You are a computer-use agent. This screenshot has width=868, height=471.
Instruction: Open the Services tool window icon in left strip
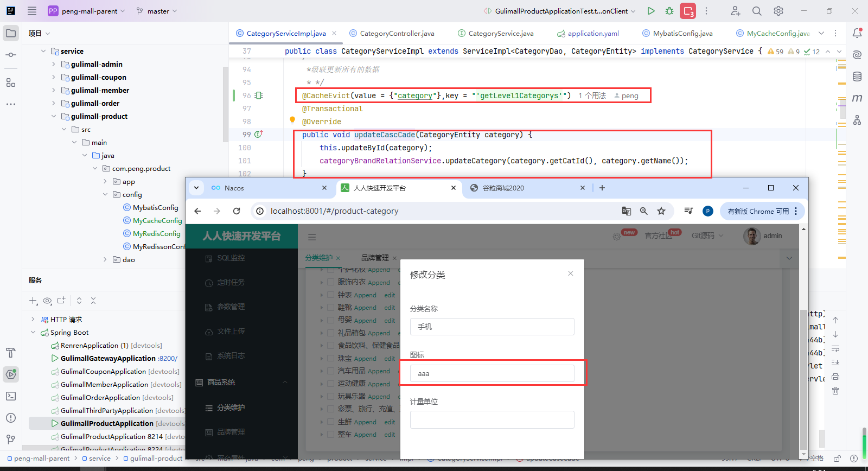(x=11, y=374)
